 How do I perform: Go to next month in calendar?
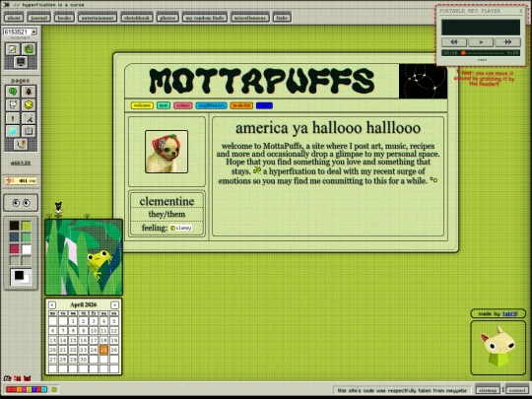(x=114, y=305)
